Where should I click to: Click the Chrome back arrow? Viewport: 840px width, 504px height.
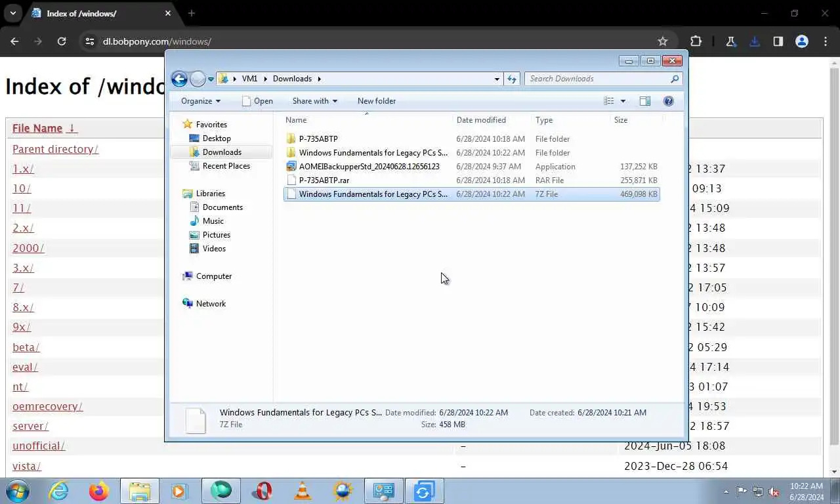[14, 41]
